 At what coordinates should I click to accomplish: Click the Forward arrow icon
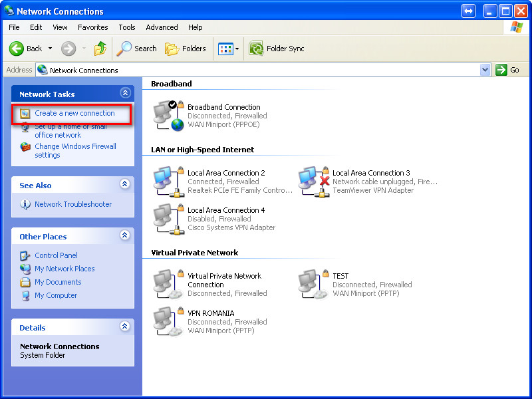[x=68, y=49]
